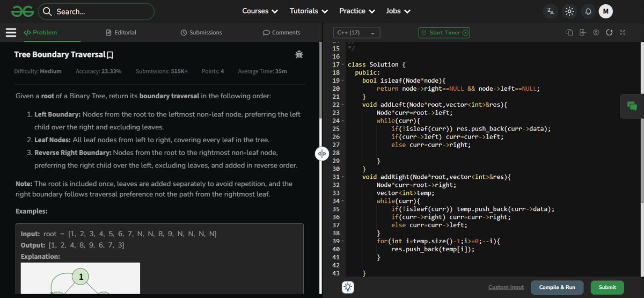Click the 'bool isleaf(Node*node){' code line
The image size is (644, 298).
coord(404,81)
